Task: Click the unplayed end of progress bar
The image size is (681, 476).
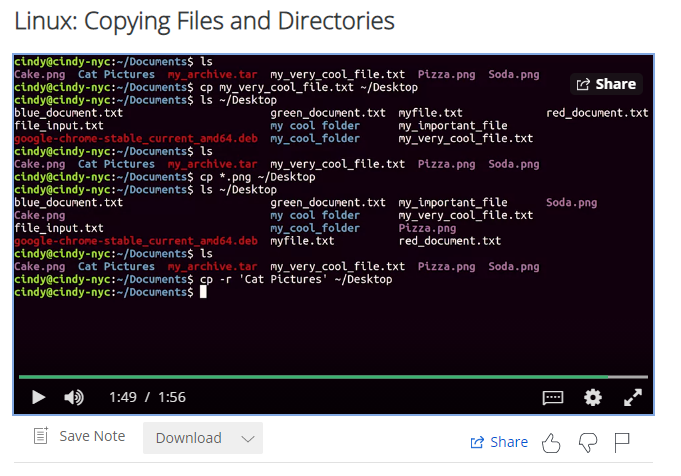Action: pos(628,377)
